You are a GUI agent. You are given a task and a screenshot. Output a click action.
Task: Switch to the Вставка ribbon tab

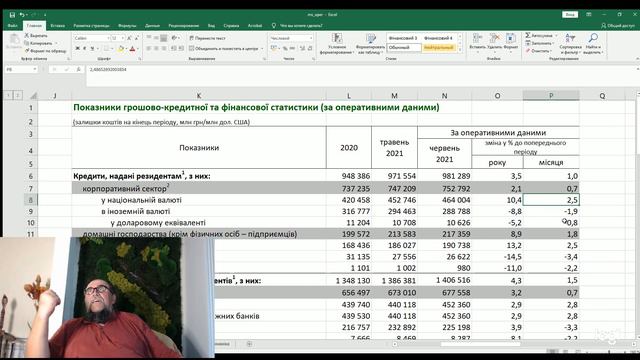click(58, 26)
